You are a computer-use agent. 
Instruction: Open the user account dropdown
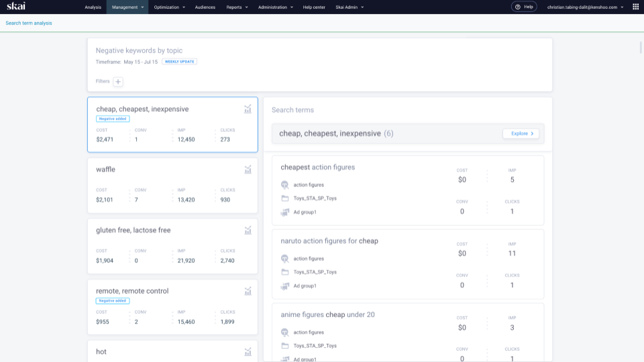[x=585, y=7]
